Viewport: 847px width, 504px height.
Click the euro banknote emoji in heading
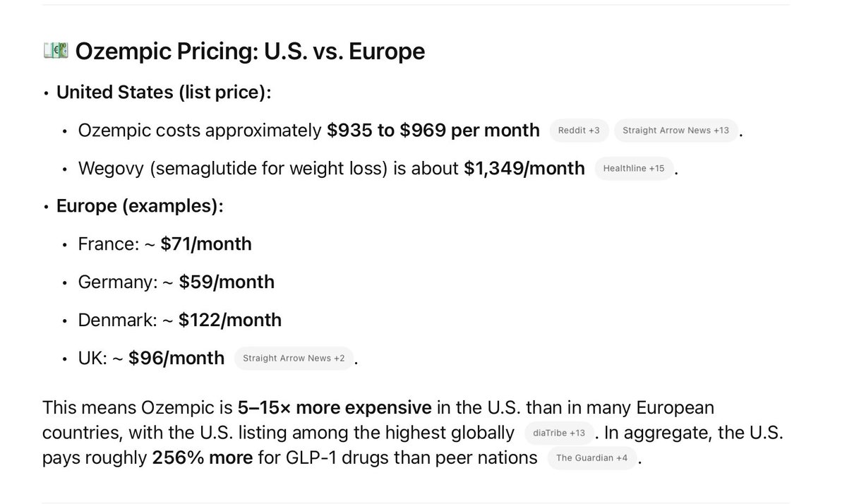click(55, 51)
